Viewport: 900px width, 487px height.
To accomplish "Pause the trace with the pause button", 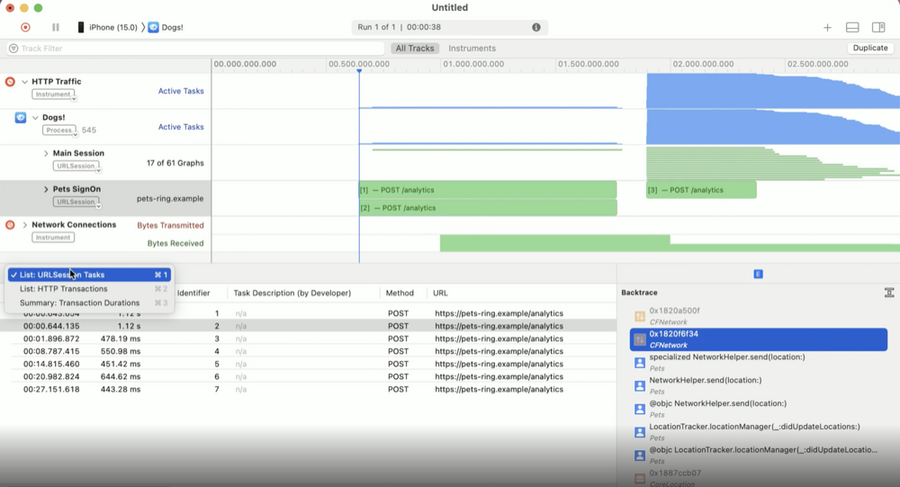I will 56,27.
